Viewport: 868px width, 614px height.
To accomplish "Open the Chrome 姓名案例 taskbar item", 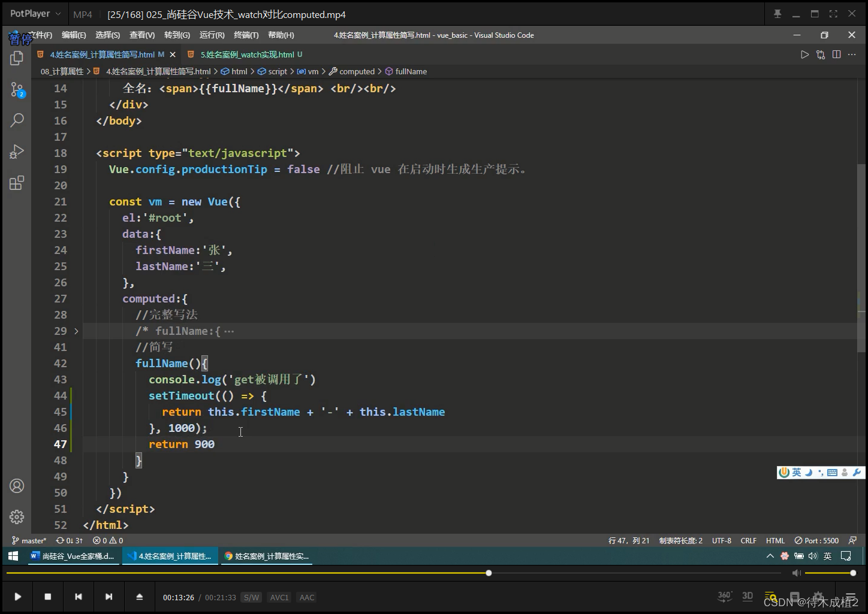I will coord(267,556).
